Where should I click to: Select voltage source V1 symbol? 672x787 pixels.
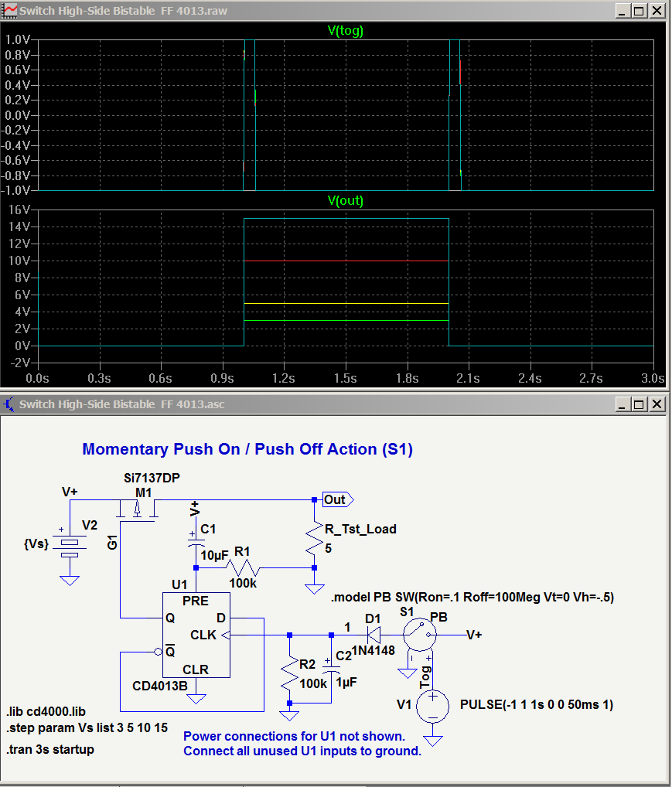coord(433,706)
